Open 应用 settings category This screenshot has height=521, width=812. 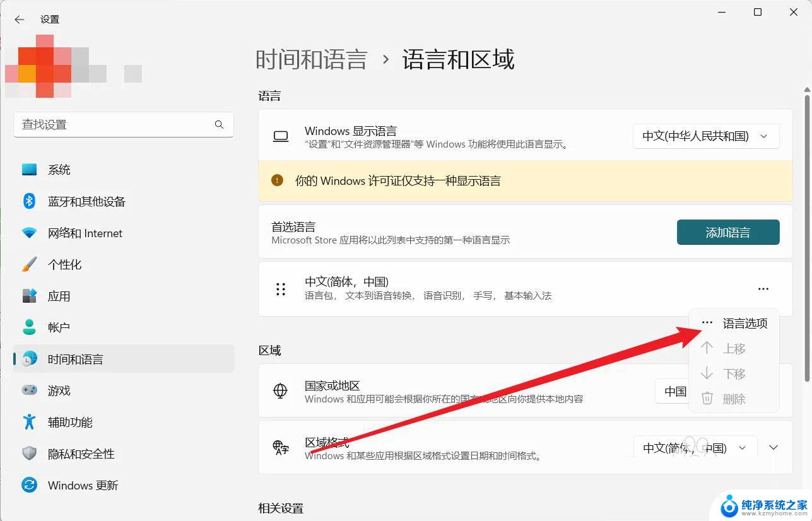pos(124,296)
